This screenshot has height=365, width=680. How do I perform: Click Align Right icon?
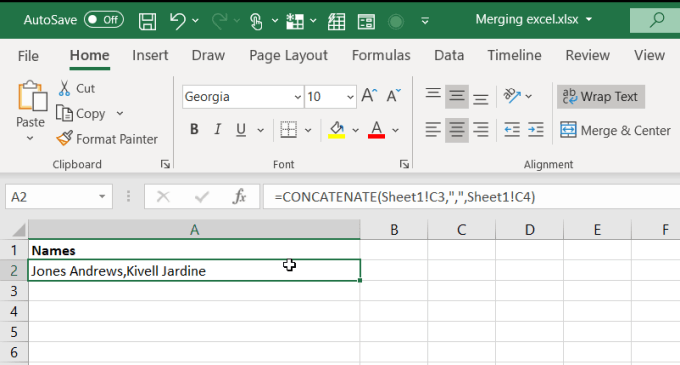[x=481, y=130]
